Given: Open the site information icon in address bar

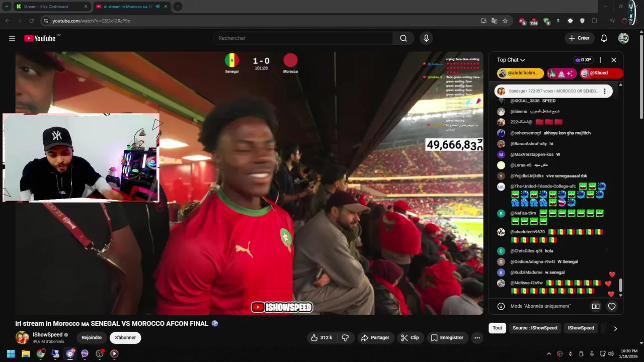Looking at the screenshot, I should [46, 21].
